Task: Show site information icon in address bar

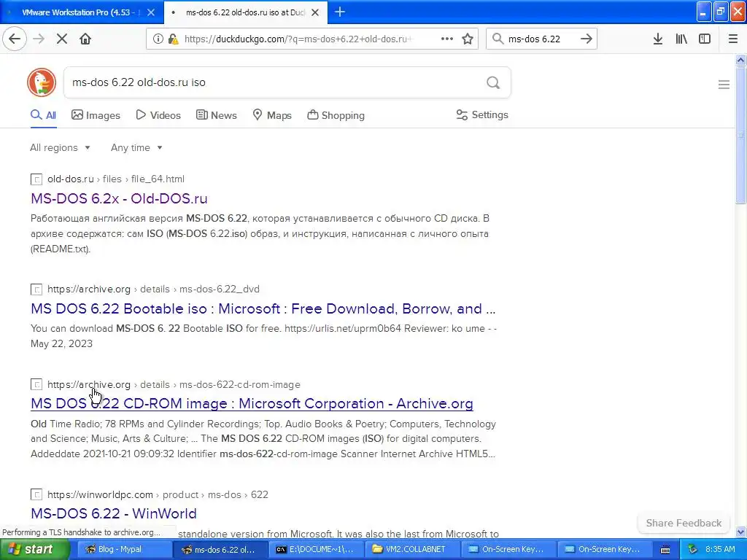Action: point(158,39)
